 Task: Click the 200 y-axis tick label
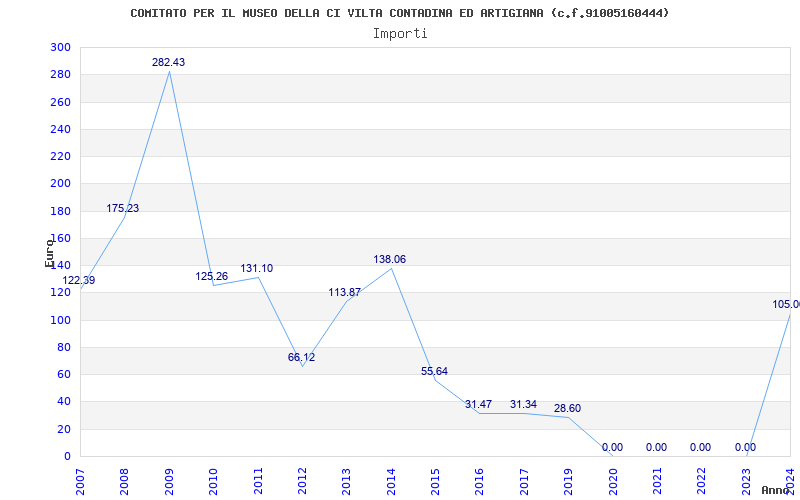click(61, 184)
